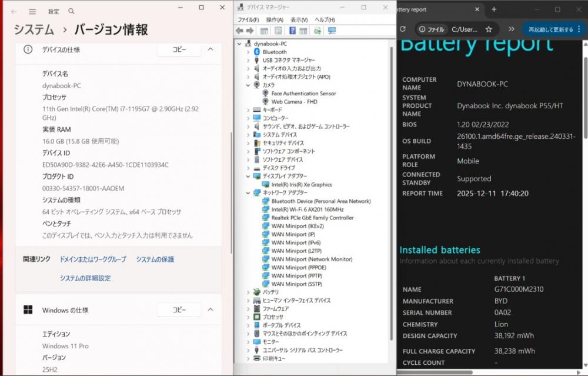Click monitor icon in Device Manager toolbar
Viewport: 588px width, 376px height.
[332, 31]
